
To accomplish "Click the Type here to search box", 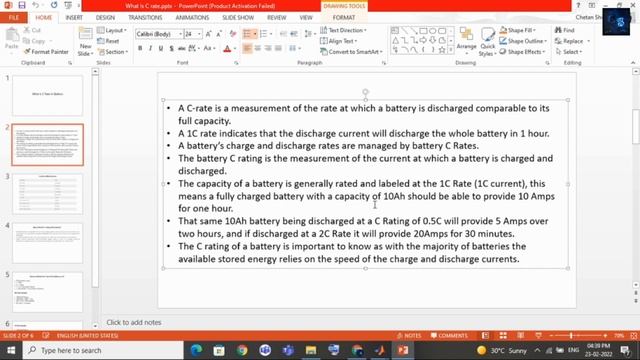I will (103, 350).
